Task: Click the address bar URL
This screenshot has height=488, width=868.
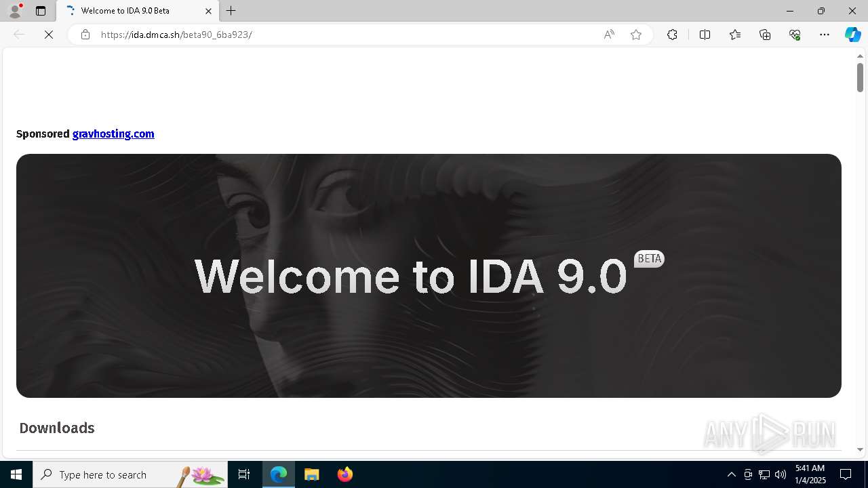Action: [x=176, y=35]
